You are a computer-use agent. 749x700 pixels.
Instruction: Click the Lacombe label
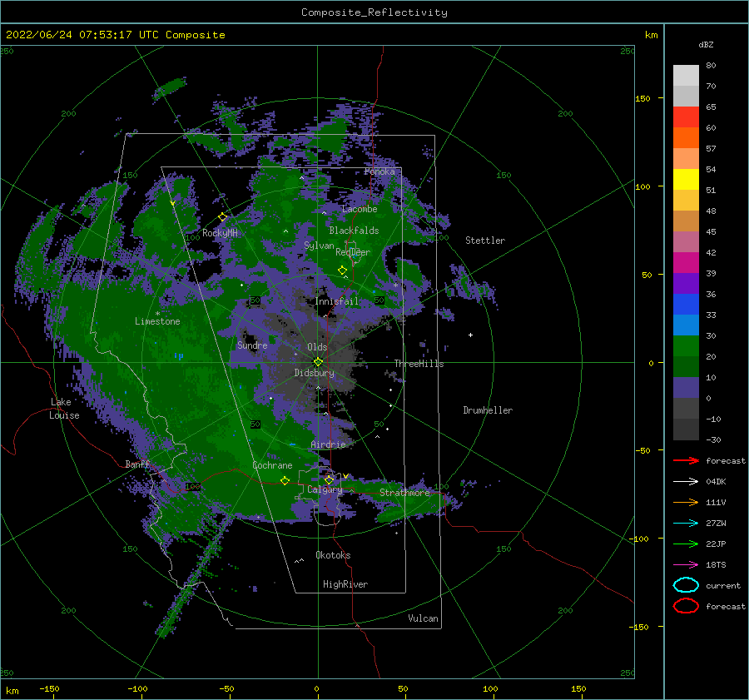pyautogui.click(x=360, y=209)
